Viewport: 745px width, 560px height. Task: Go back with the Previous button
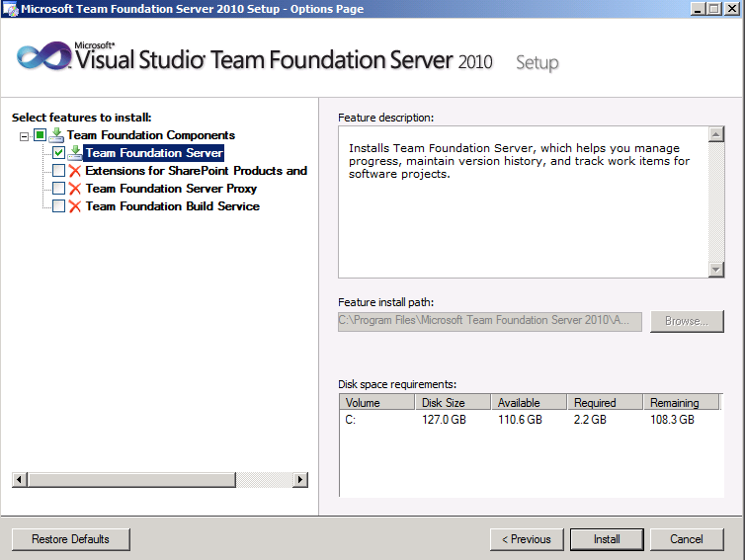click(526, 539)
